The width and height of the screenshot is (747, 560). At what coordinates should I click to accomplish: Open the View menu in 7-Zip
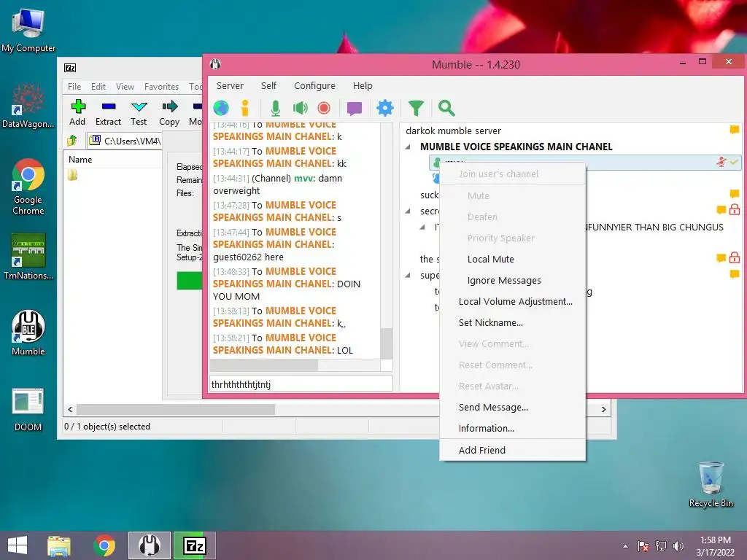pos(125,86)
